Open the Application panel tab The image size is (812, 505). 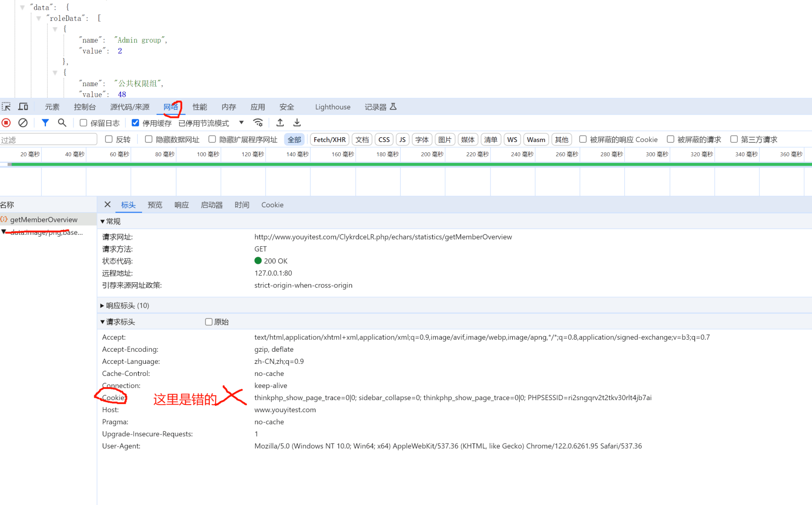click(258, 107)
